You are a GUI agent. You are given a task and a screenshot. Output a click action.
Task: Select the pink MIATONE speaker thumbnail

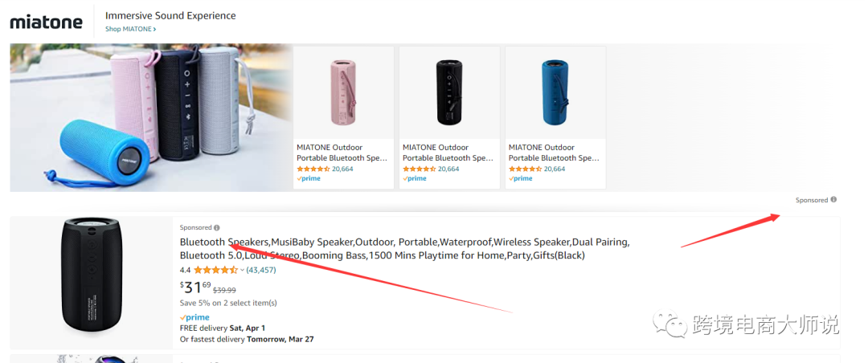(x=344, y=92)
